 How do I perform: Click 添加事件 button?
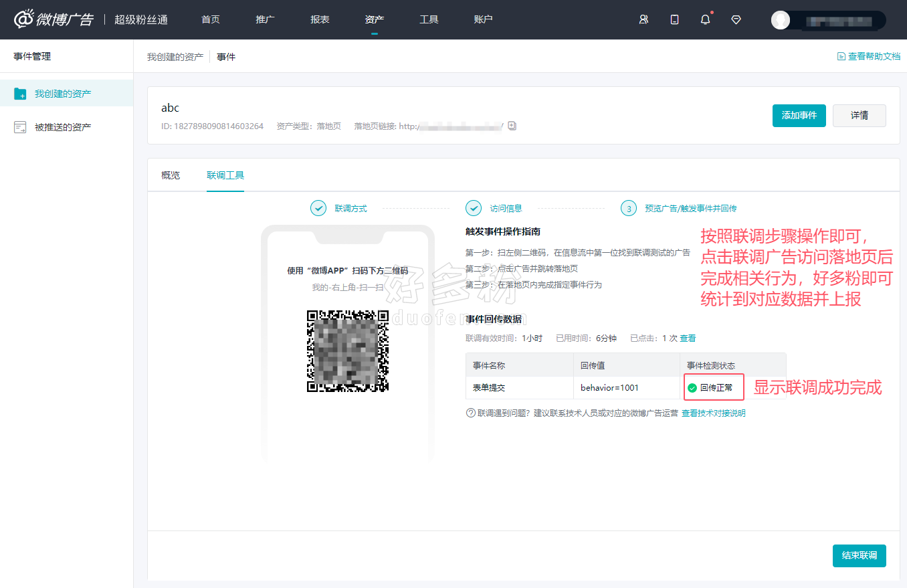(799, 116)
